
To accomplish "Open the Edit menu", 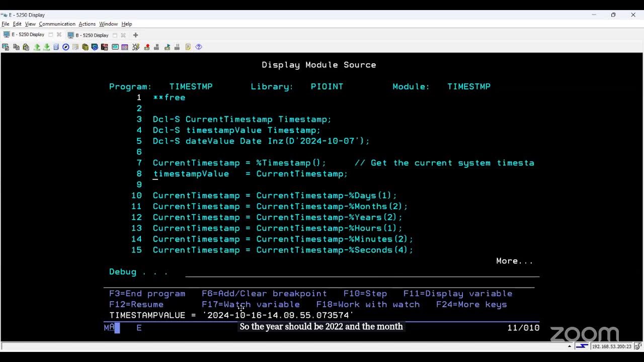I will click(x=17, y=24).
